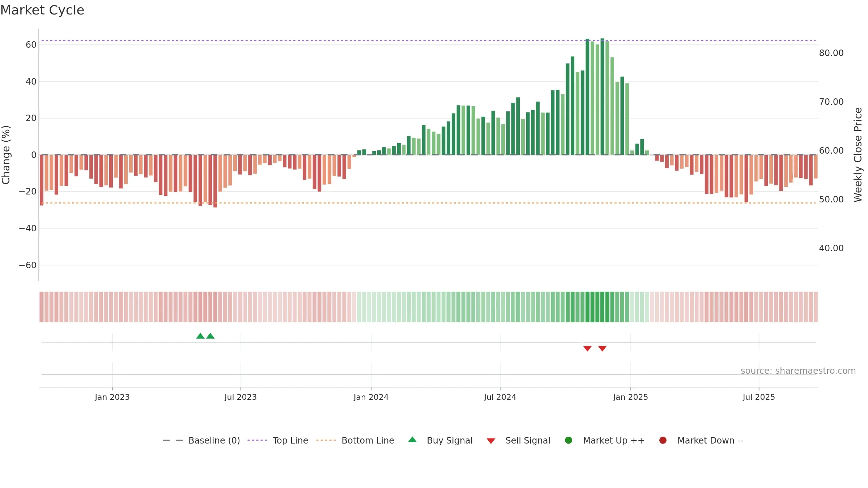Click the 70.00 price axis label
The width and height of the screenshot is (868, 488).
point(831,102)
